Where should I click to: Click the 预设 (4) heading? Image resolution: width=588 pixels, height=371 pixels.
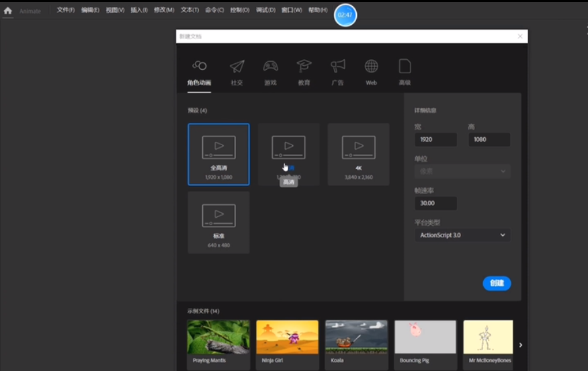click(198, 110)
